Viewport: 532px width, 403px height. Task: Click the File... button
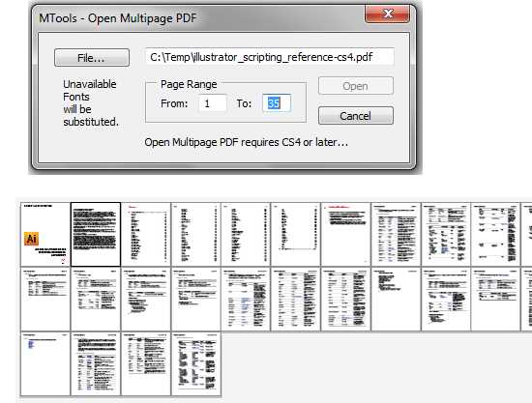(x=92, y=58)
